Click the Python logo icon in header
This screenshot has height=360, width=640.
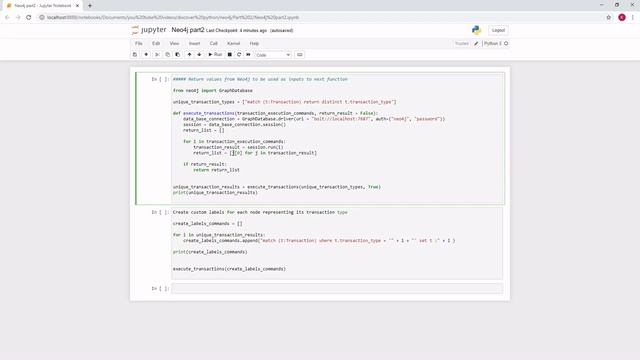[476, 30]
